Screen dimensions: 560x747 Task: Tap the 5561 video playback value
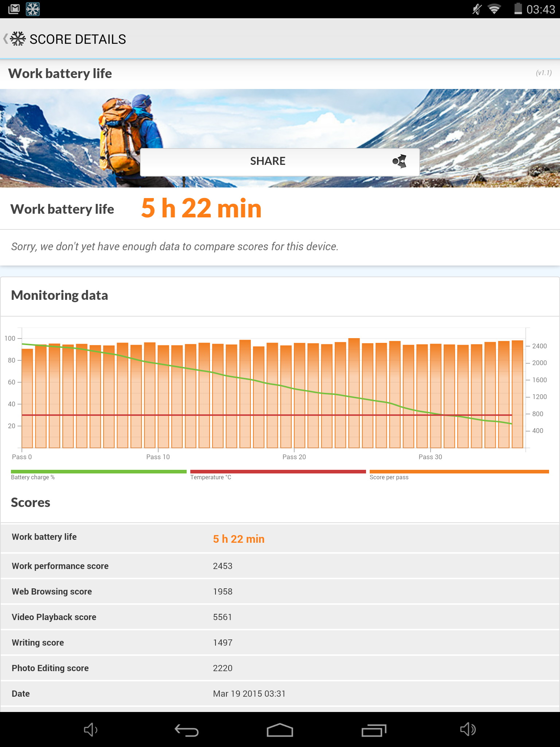coord(222,617)
